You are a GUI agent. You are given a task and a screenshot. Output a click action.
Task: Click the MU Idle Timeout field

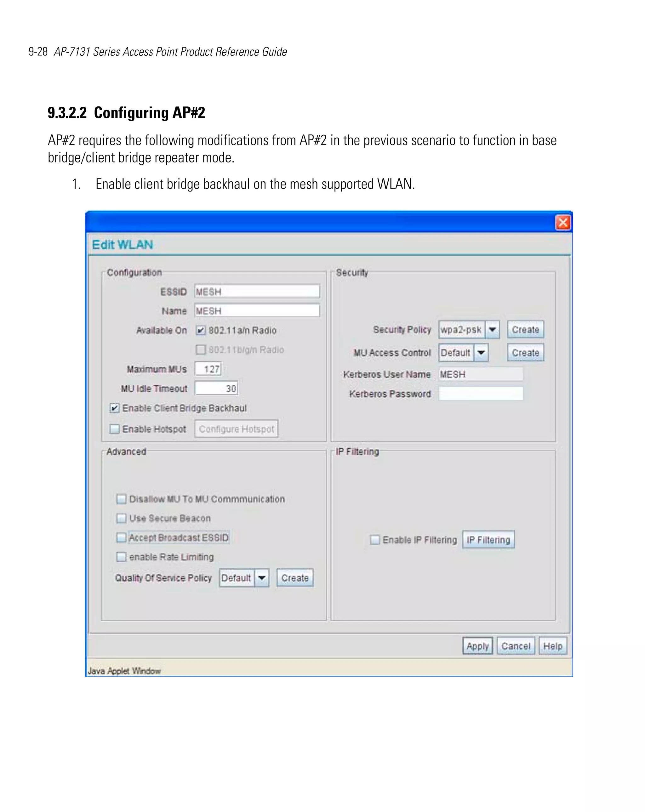point(216,388)
